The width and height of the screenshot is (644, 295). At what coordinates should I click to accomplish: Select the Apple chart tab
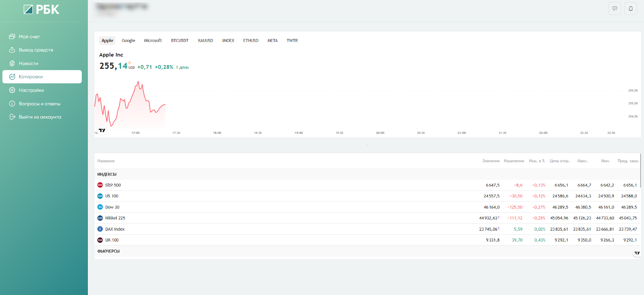tap(107, 41)
